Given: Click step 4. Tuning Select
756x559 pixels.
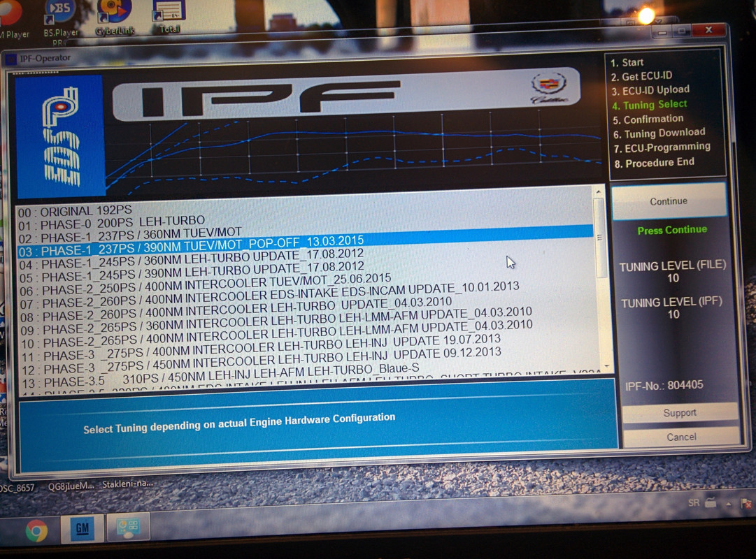Looking at the screenshot, I should (x=650, y=105).
